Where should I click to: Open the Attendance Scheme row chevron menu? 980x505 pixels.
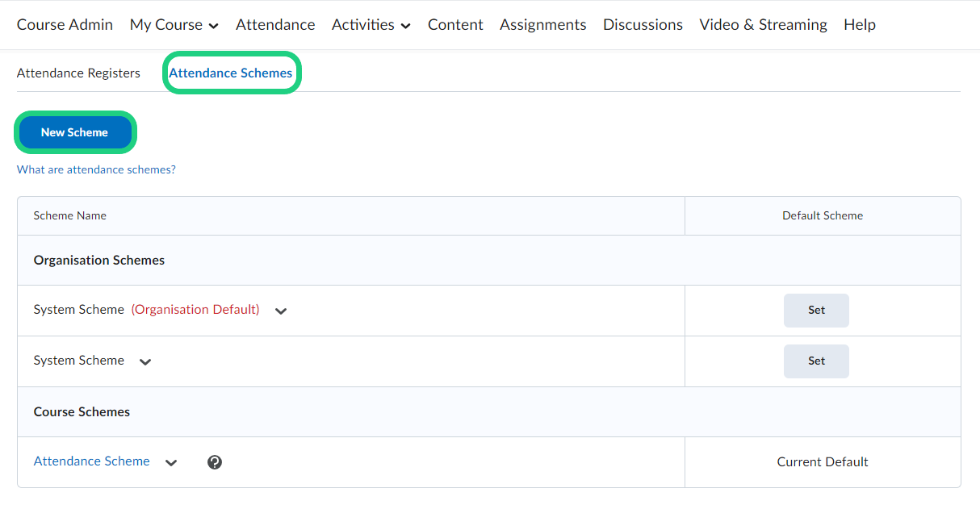[x=171, y=463]
